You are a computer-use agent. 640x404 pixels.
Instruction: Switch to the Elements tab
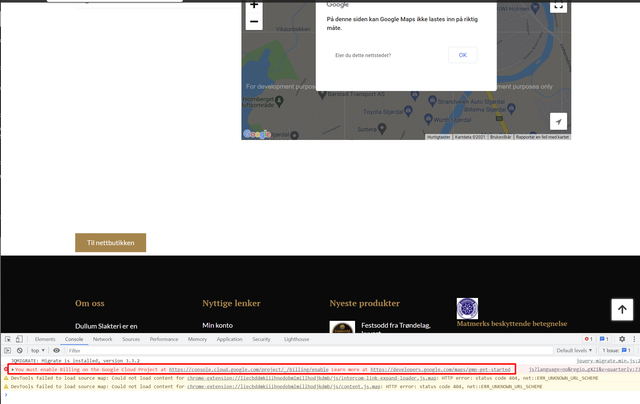point(45,339)
